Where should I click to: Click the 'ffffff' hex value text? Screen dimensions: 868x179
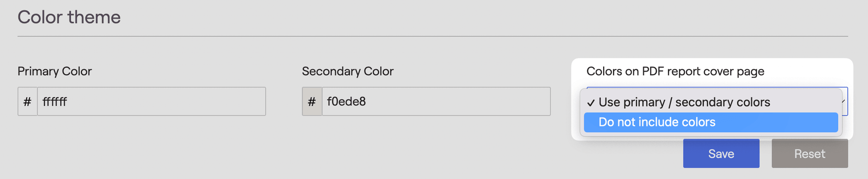(55, 102)
